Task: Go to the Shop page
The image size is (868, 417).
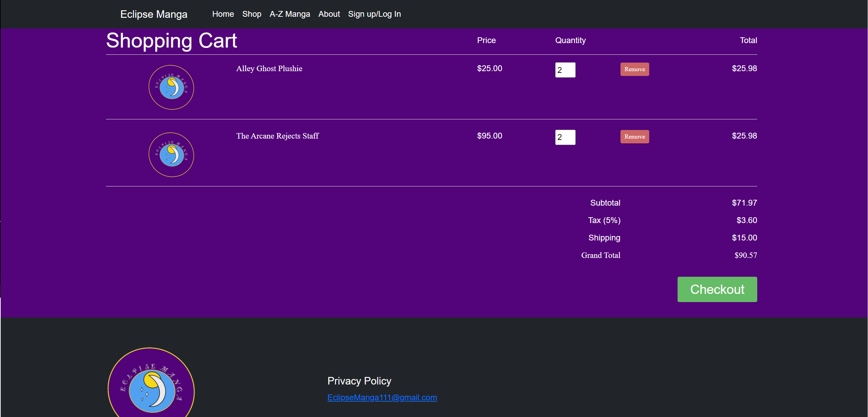Action: 252,14
